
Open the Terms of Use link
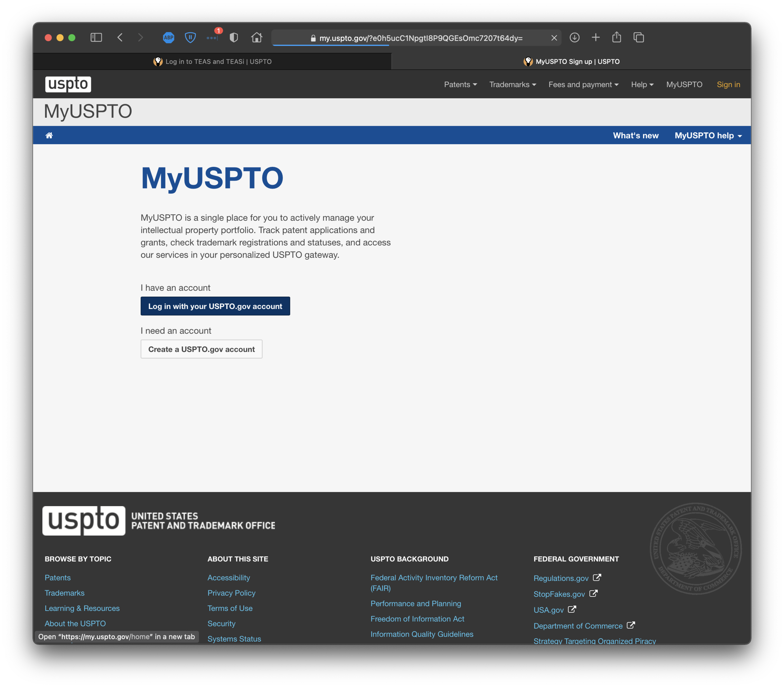point(230,608)
